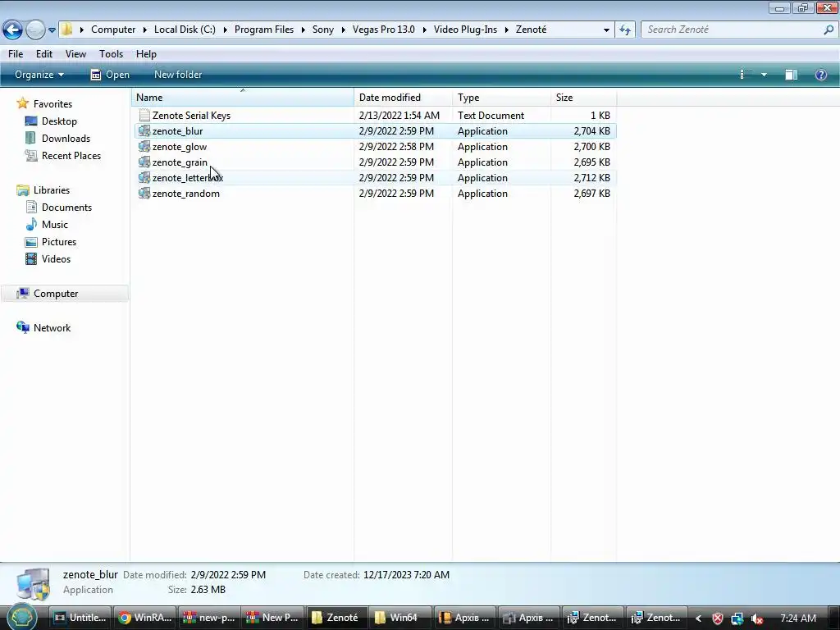Click the network tray icon
Screen dimensions: 840x630
[x=737, y=619]
